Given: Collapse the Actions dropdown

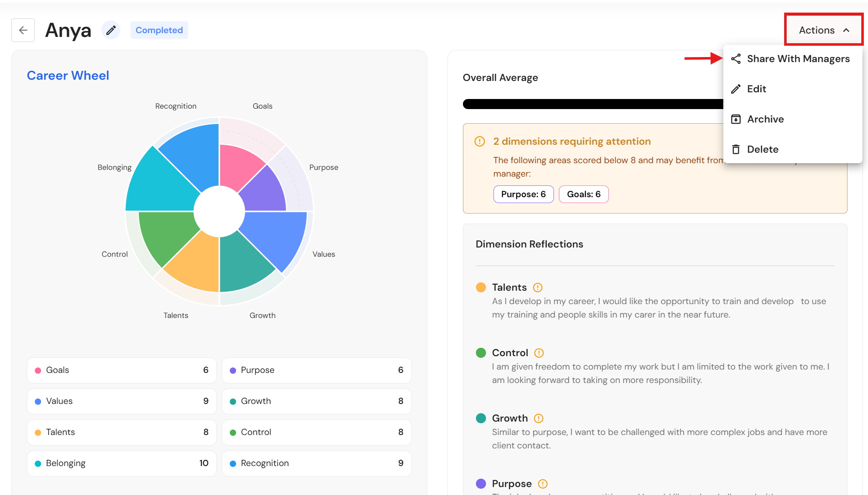Looking at the screenshot, I should point(824,30).
